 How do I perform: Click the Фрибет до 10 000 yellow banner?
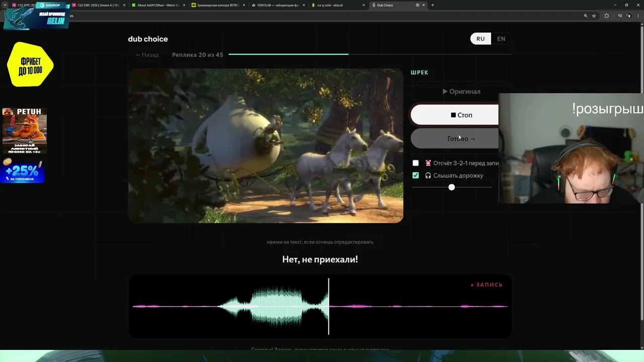(x=30, y=64)
